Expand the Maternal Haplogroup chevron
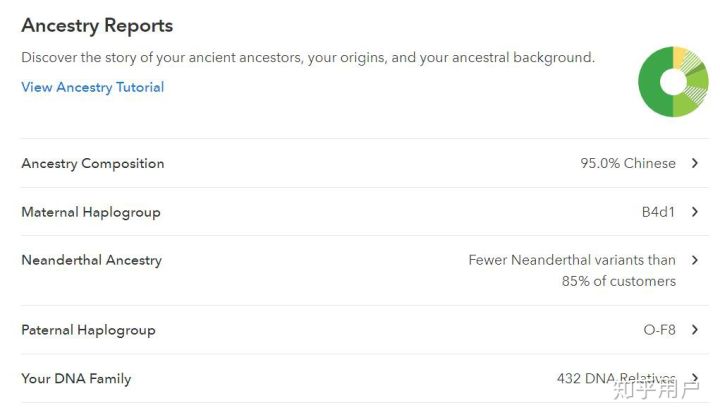 tap(695, 212)
